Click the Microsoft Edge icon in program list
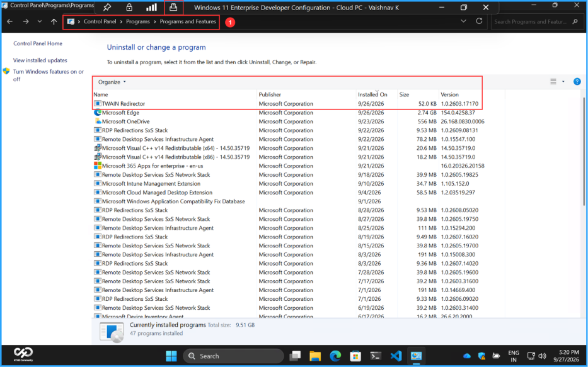This screenshot has height=367, width=588. pos(98,112)
